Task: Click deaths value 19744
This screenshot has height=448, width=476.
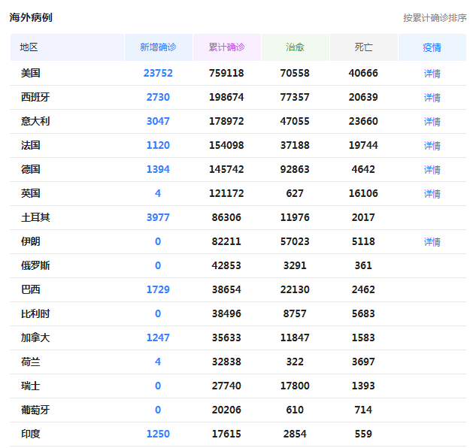Action: pos(363,145)
